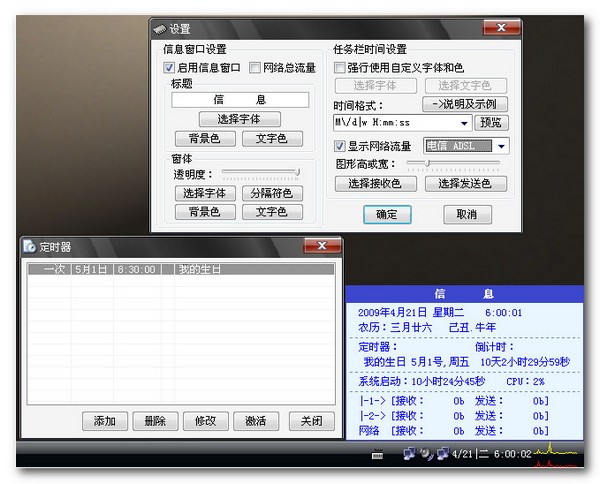Click the 添加 button in timer window
This screenshot has height=484, width=600.
point(104,421)
